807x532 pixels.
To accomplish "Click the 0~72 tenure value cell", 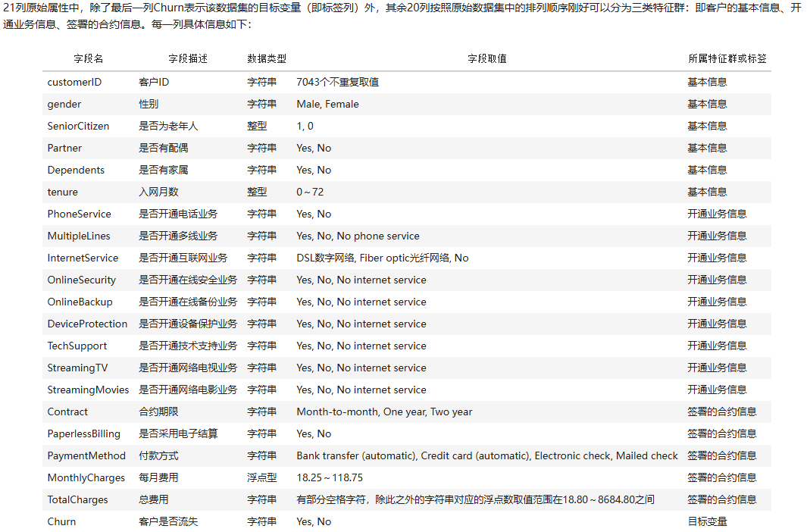I will tap(310, 192).
